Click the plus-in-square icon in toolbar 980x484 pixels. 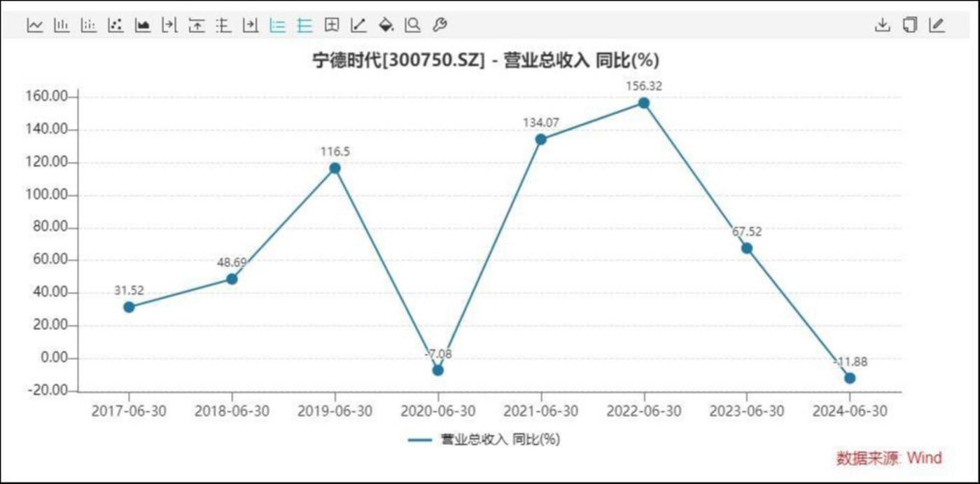pos(332,25)
